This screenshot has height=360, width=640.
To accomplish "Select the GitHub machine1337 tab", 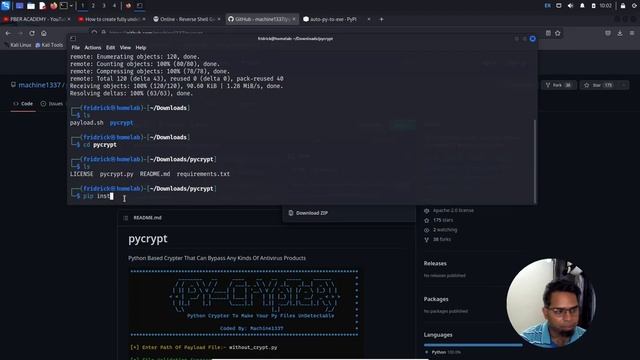I will (262, 19).
